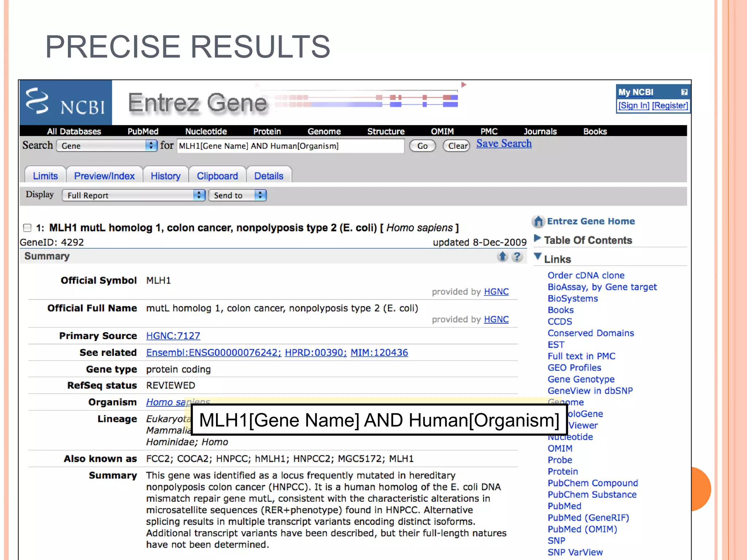The width and height of the screenshot is (747, 560).
Task: Collapse the Links section
Action: click(537, 257)
